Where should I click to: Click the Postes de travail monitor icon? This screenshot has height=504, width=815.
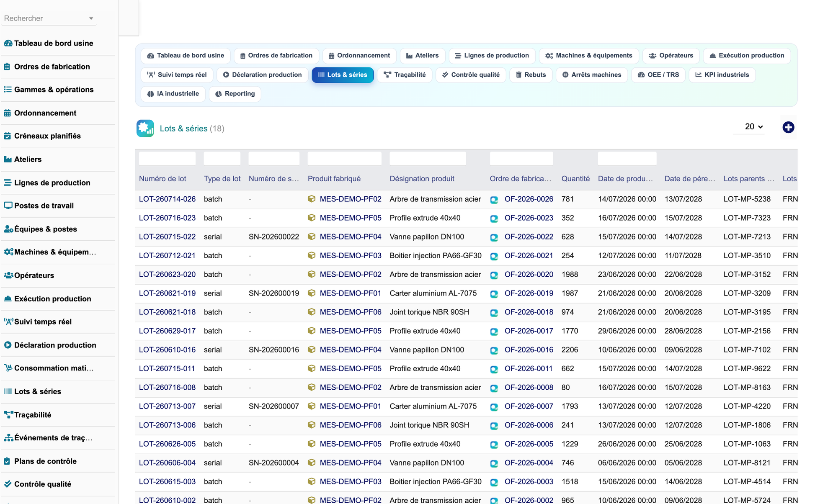click(8, 206)
